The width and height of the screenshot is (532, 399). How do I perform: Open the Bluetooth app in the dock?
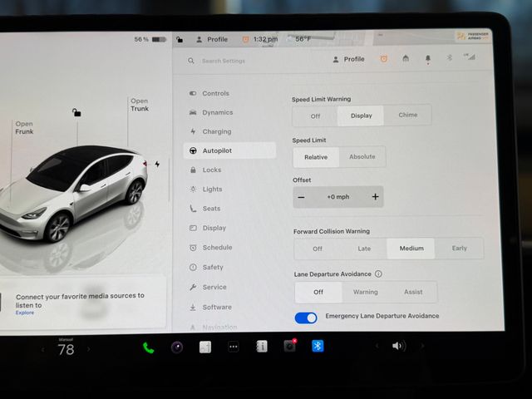318,346
